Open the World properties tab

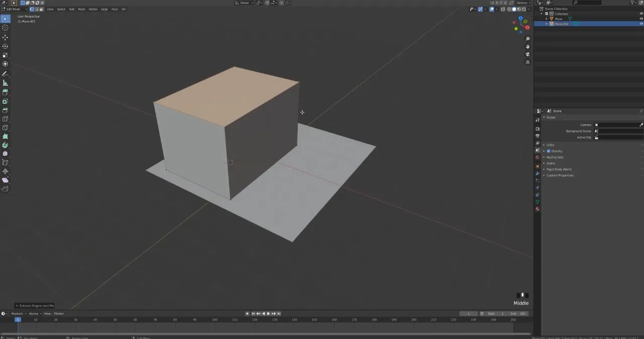click(537, 157)
